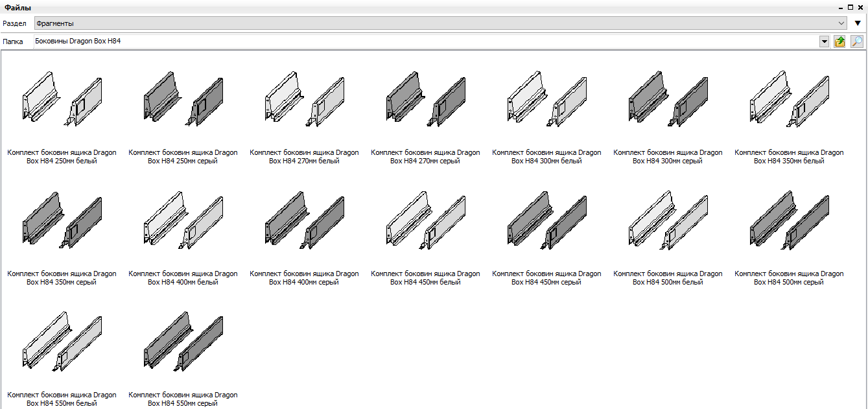Click caption text 'Box H84 500мм белый'
This screenshot has height=409, width=868.
(x=668, y=283)
